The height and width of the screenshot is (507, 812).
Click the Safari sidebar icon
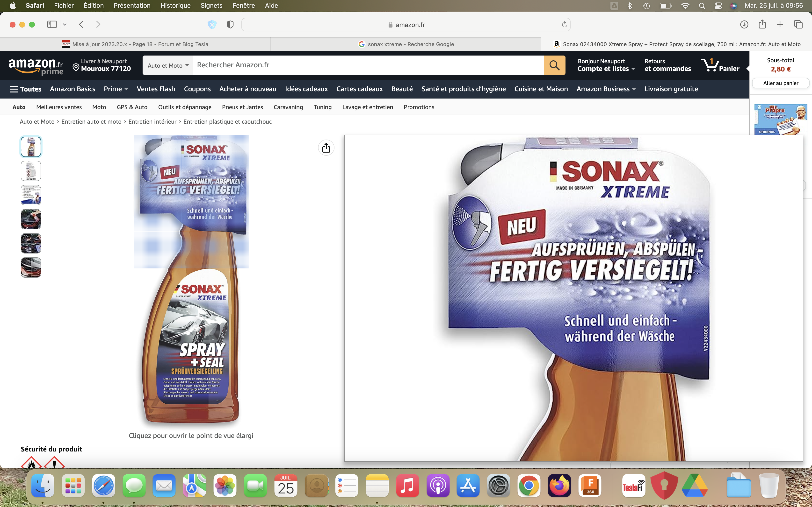52,24
